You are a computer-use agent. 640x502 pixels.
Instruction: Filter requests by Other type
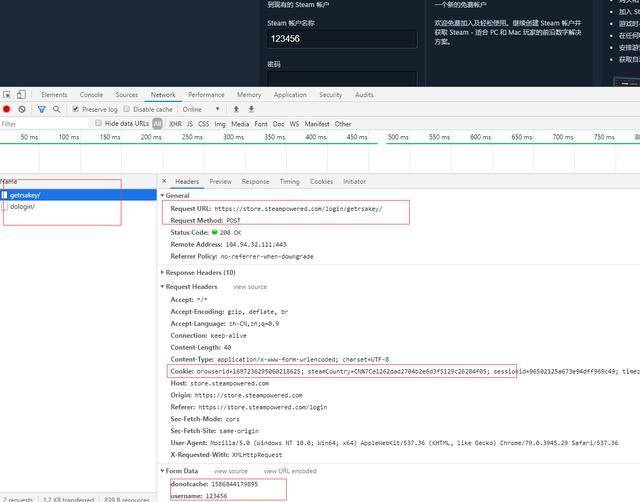pos(343,124)
